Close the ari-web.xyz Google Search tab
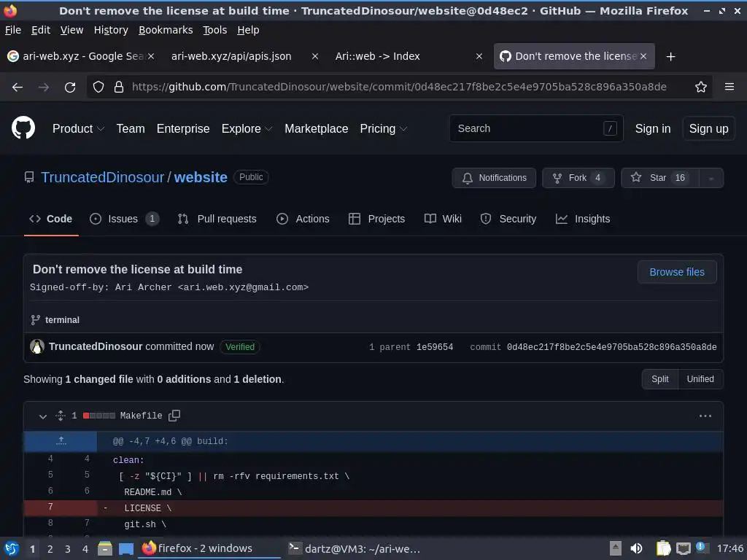The width and height of the screenshot is (747, 560). (x=151, y=56)
